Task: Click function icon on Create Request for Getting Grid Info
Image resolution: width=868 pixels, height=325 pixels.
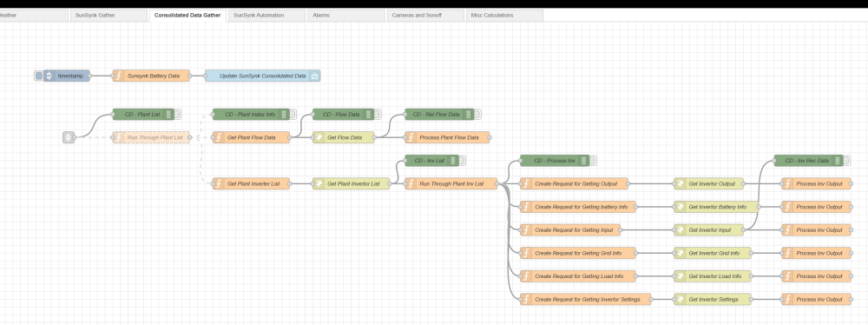Action: (x=525, y=253)
